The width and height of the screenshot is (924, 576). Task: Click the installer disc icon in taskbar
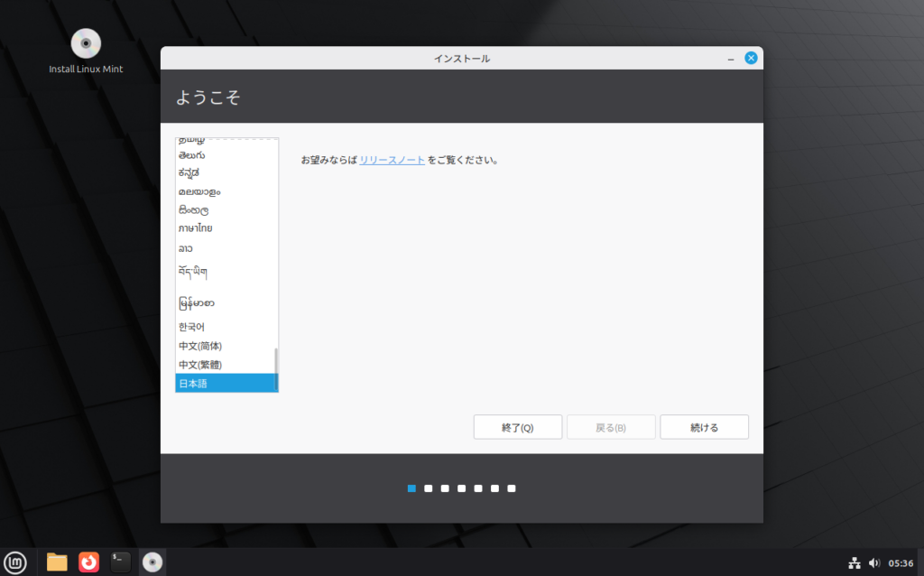pyautogui.click(x=152, y=562)
